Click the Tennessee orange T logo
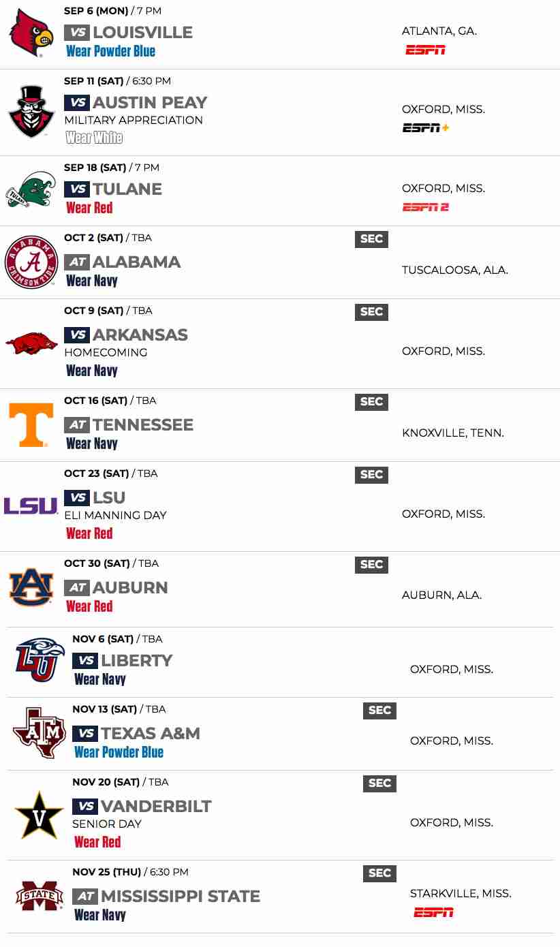 pos(31,424)
